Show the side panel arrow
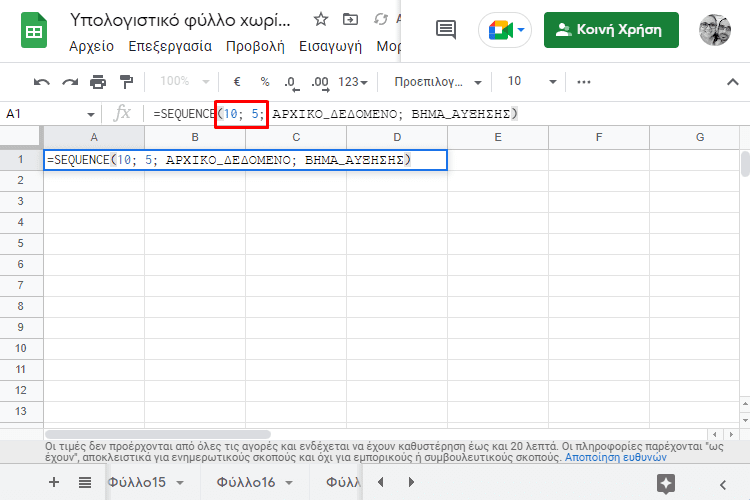Screen dimensions: 750x500 coord(723,485)
